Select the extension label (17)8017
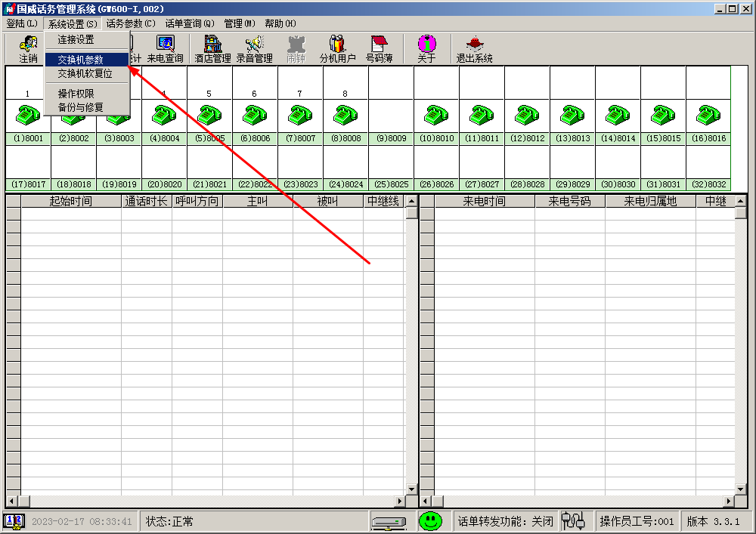This screenshot has width=756, height=534. 29,184
